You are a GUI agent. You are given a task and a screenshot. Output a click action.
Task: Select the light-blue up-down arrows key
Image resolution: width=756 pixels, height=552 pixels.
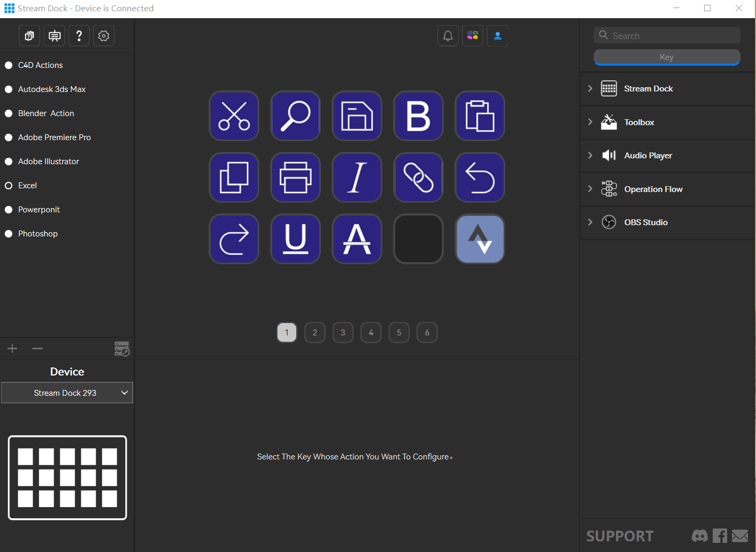click(x=480, y=239)
